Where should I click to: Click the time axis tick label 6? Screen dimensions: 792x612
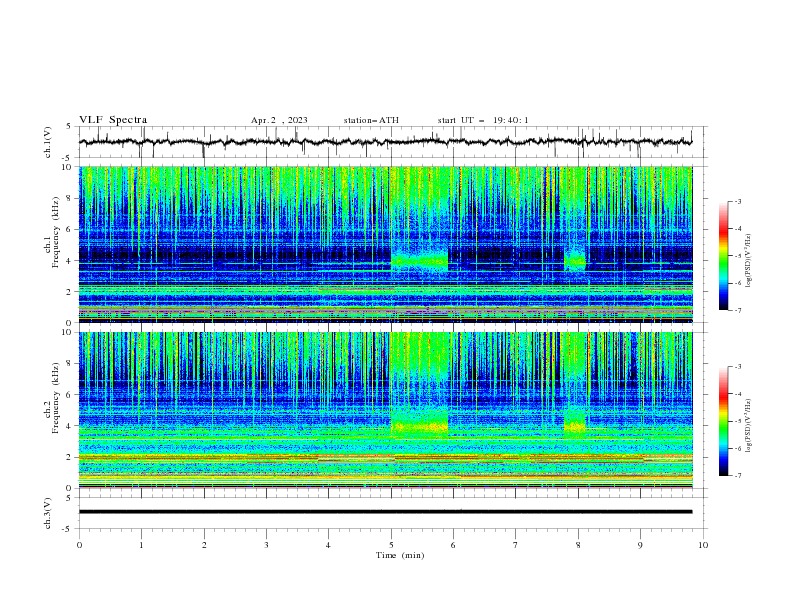click(x=453, y=545)
